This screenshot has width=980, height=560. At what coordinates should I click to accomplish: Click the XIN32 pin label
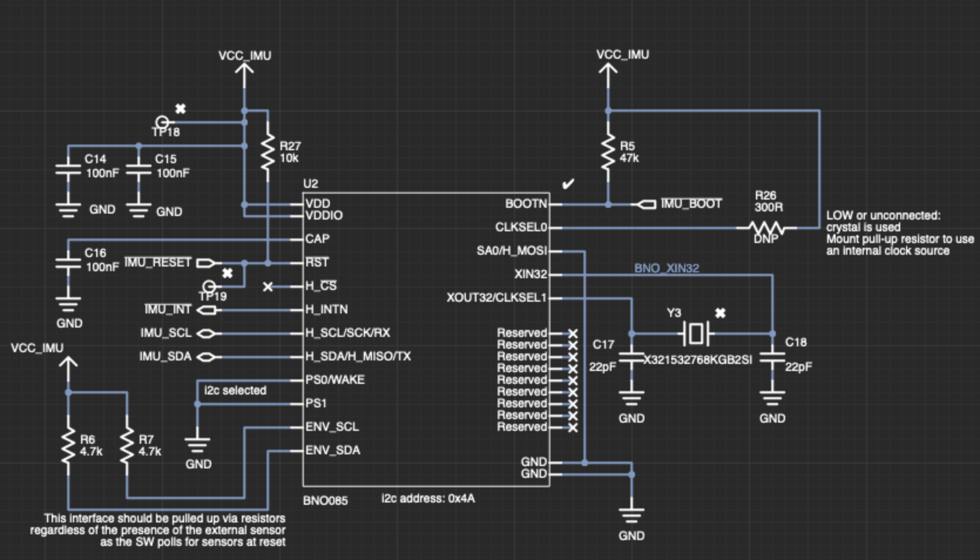pyautogui.click(x=530, y=274)
